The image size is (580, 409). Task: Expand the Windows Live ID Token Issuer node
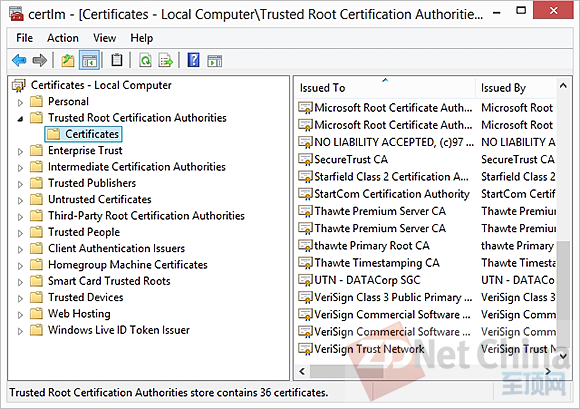20,331
